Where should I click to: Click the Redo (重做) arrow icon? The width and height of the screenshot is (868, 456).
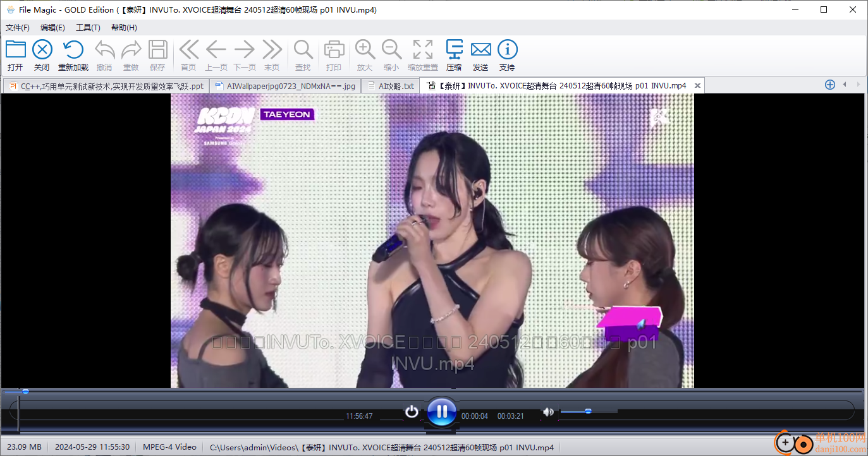tap(131, 50)
